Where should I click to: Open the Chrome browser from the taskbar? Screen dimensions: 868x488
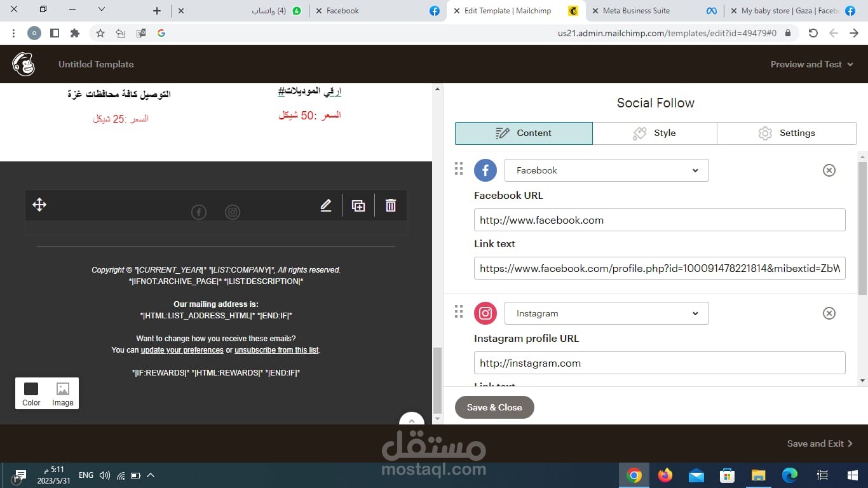click(633, 474)
